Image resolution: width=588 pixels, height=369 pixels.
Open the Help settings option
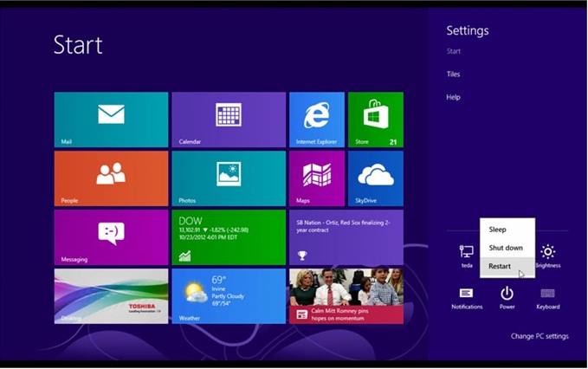point(454,97)
